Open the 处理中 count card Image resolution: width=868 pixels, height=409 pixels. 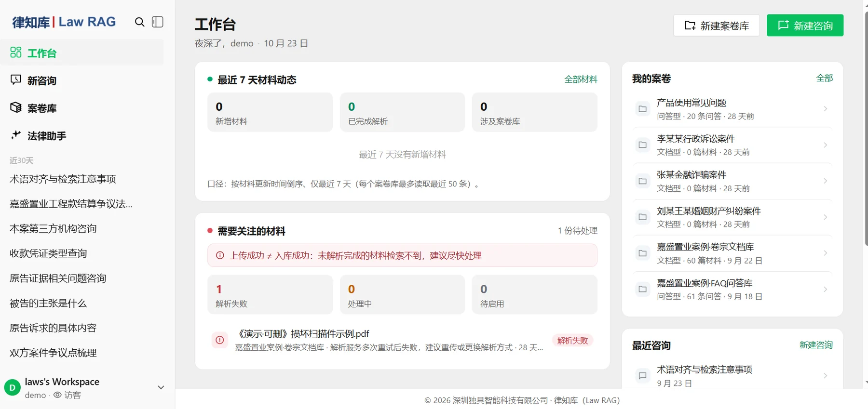pyautogui.click(x=403, y=294)
